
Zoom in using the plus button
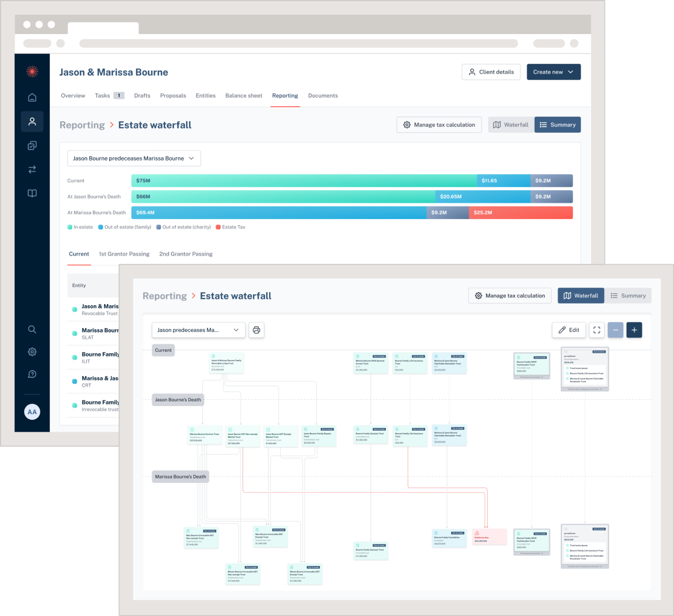tap(634, 330)
